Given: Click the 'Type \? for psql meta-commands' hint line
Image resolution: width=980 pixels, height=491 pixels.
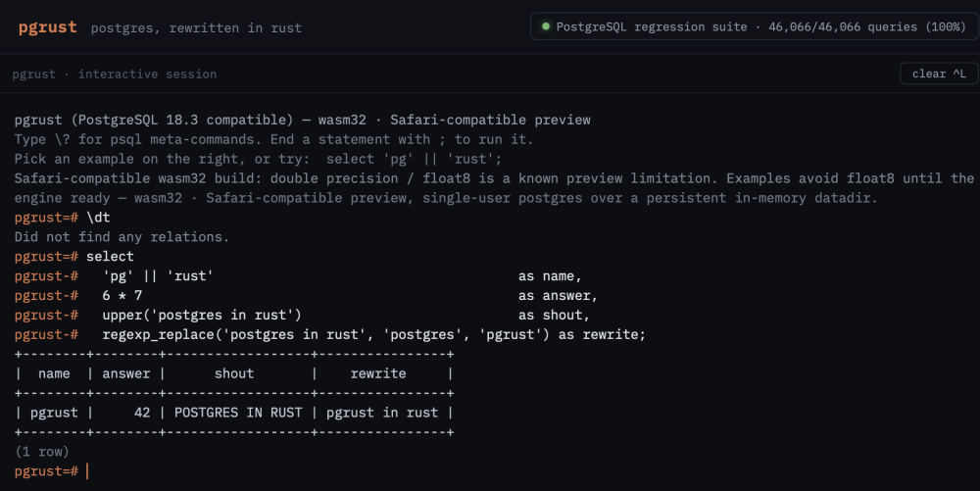Looking at the screenshot, I should 273,139.
